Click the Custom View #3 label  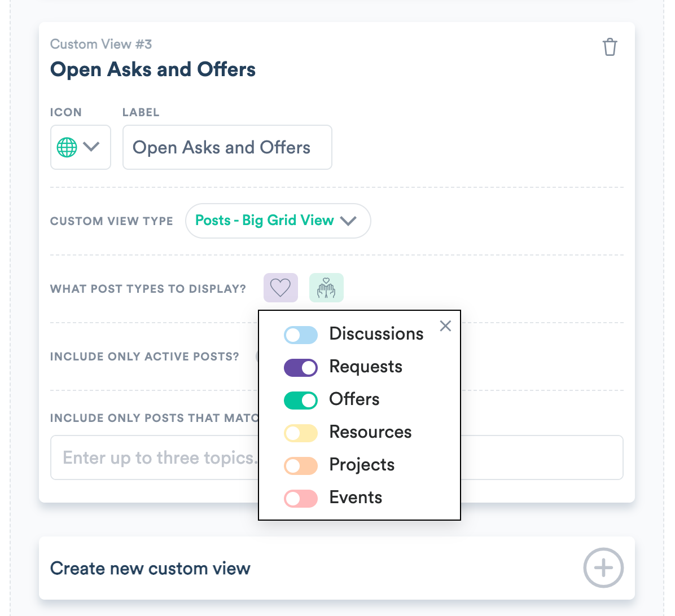[101, 44]
